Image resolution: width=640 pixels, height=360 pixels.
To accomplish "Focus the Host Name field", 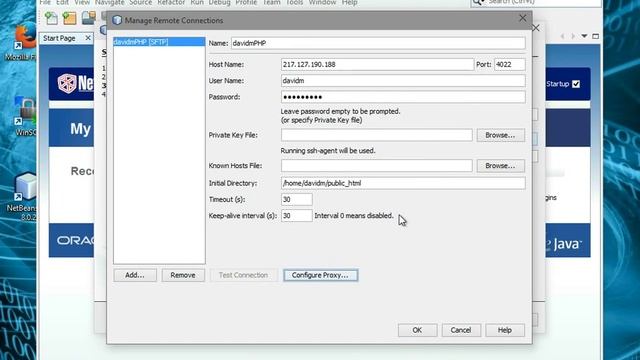I will [377, 64].
